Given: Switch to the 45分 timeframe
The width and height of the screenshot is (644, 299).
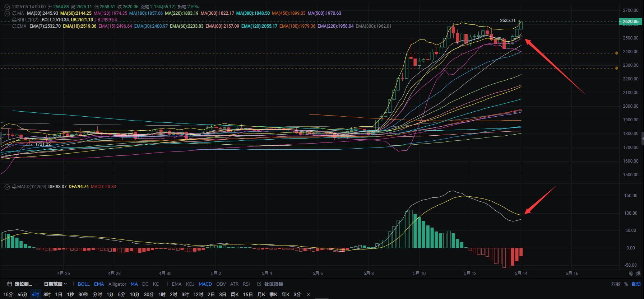Looking at the screenshot, I should (22, 294).
